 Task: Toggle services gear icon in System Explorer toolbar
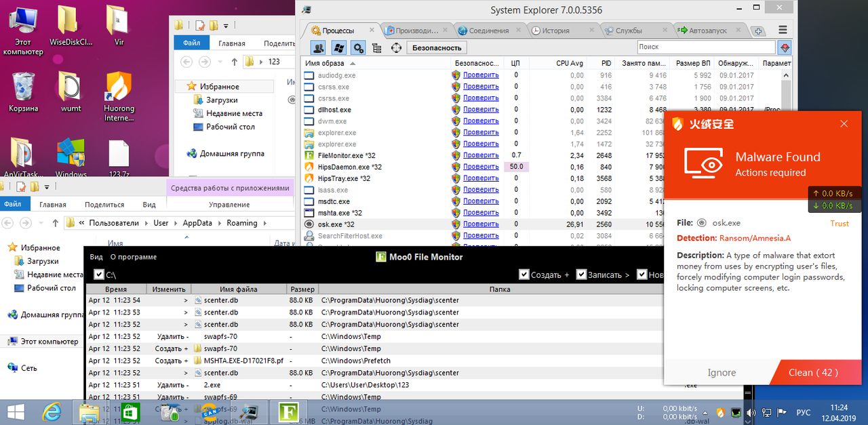tap(358, 47)
